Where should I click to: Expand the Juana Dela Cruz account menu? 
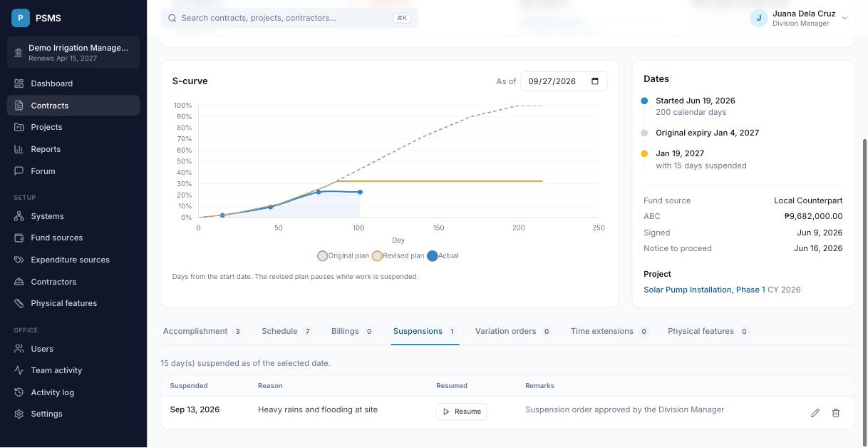coord(800,18)
